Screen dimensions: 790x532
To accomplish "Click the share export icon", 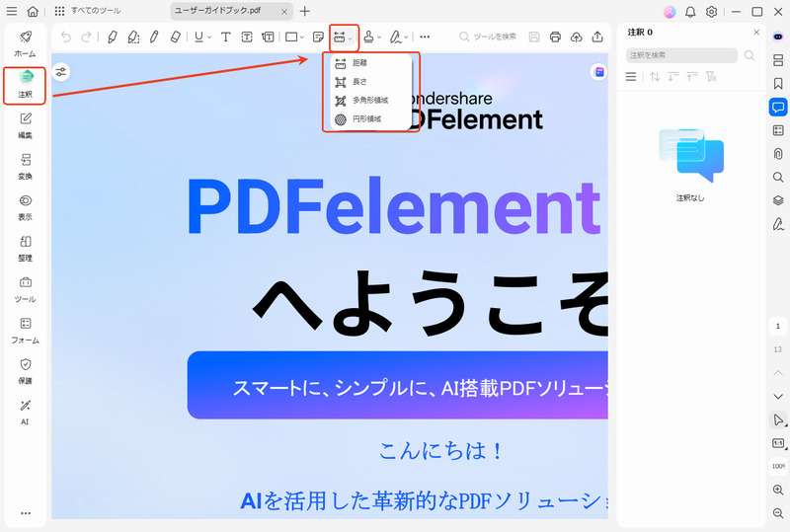I will (x=597, y=37).
